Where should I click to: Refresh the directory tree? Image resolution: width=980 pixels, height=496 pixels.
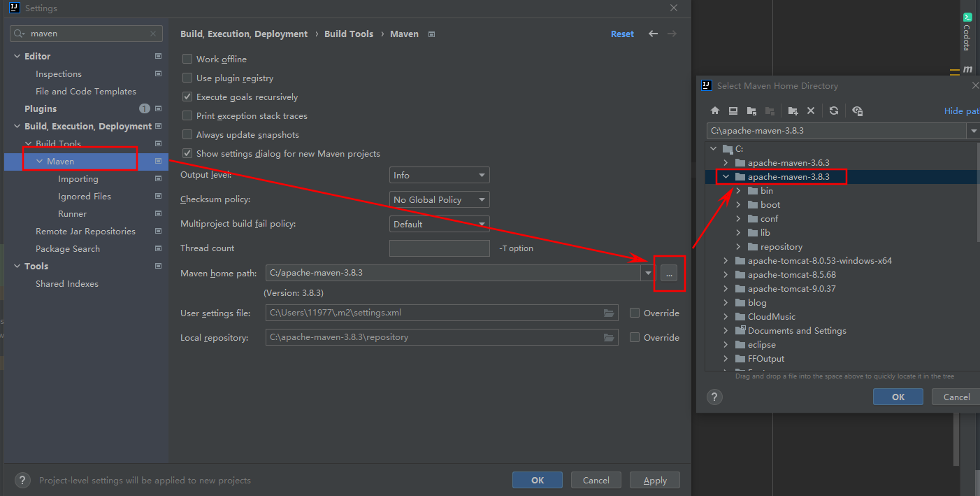[x=834, y=111]
